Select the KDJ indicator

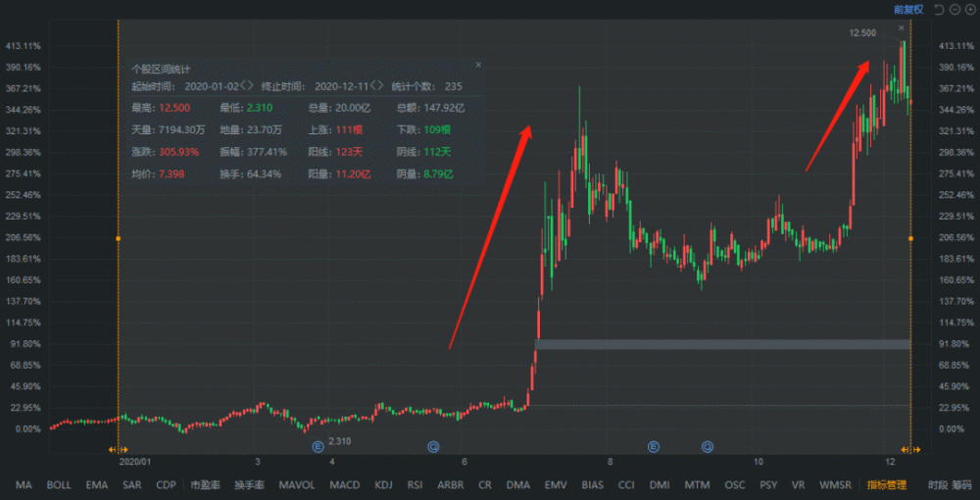tap(384, 485)
